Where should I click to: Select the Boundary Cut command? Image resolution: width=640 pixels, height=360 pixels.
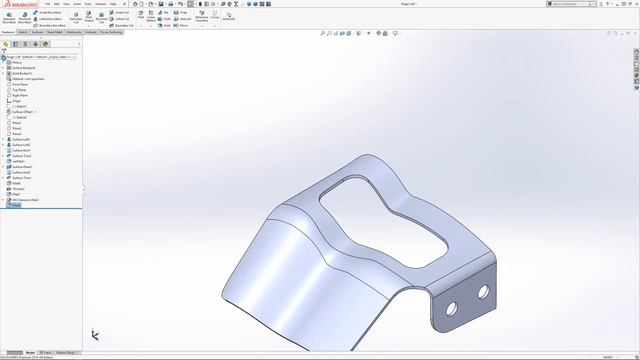pyautogui.click(x=121, y=25)
